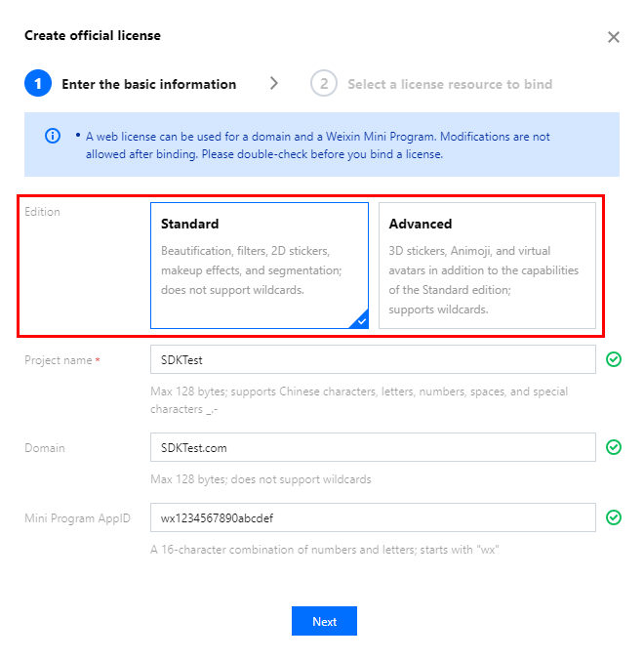This screenshot has height=660, width=644.
Task: Select the Standard edition card
Action: (x=259, y=266)
